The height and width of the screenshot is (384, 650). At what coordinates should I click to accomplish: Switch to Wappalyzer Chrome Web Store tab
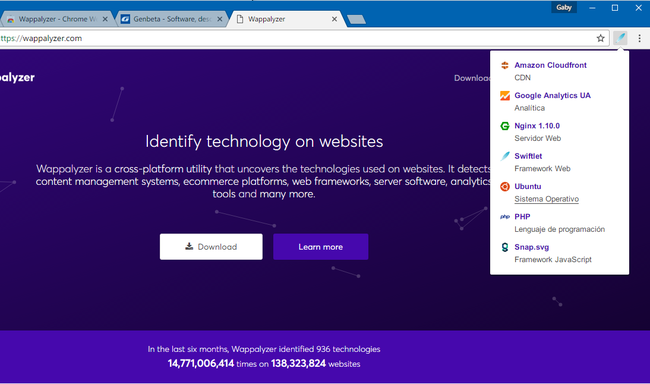tap(57, 19)
